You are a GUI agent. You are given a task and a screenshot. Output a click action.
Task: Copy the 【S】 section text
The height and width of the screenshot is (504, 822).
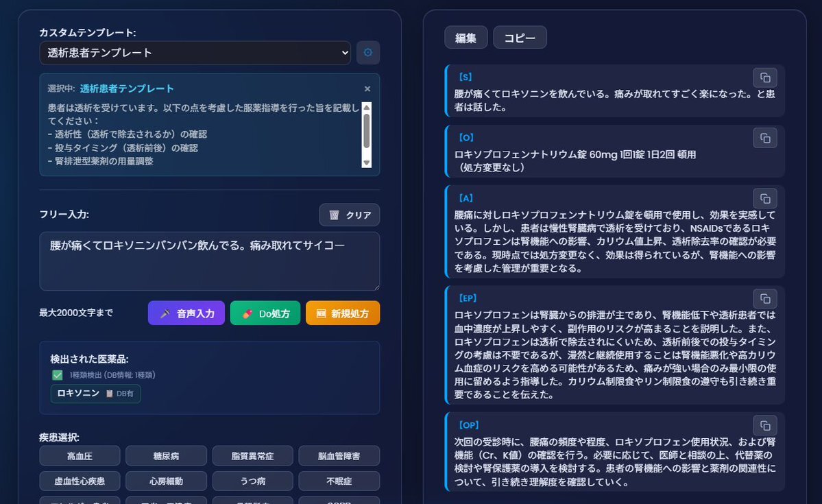(x=765, y=77)
